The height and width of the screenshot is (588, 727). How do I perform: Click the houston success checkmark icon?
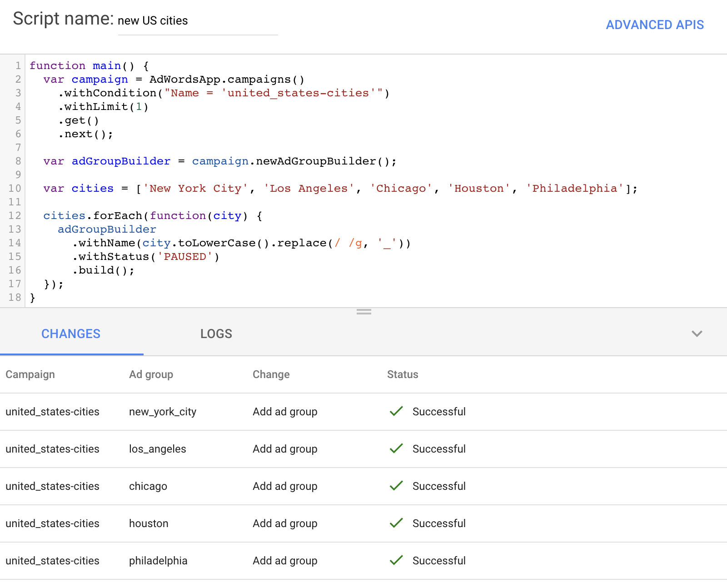coord(396,523)
